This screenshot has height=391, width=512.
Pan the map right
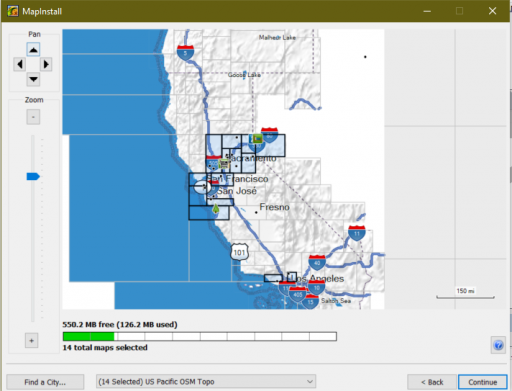tap(46, 64)
